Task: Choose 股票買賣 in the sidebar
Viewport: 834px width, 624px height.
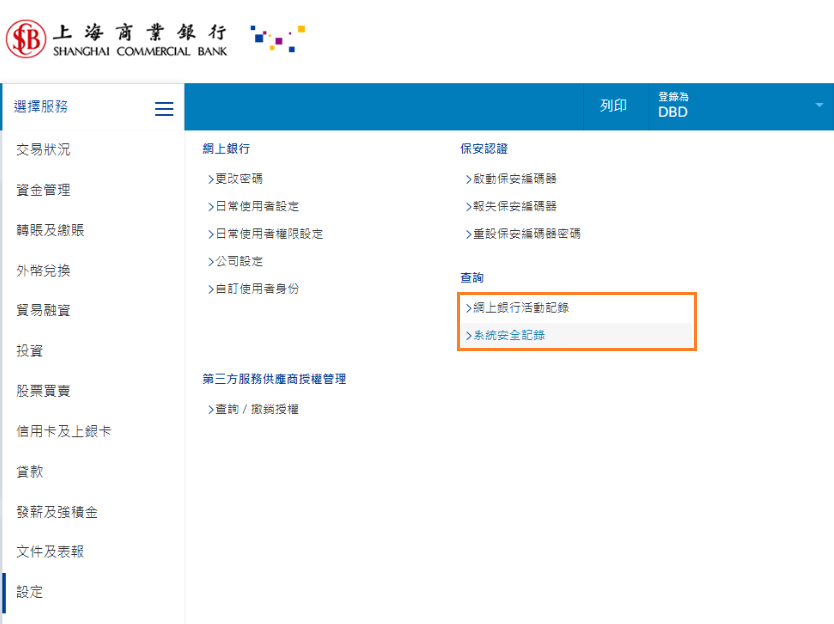Action: pos(43,391)
